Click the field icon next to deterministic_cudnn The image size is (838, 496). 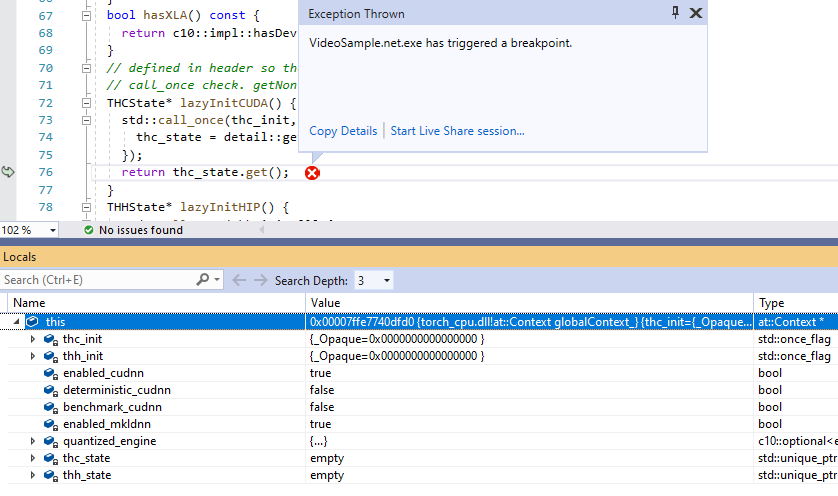click(51, 391)
